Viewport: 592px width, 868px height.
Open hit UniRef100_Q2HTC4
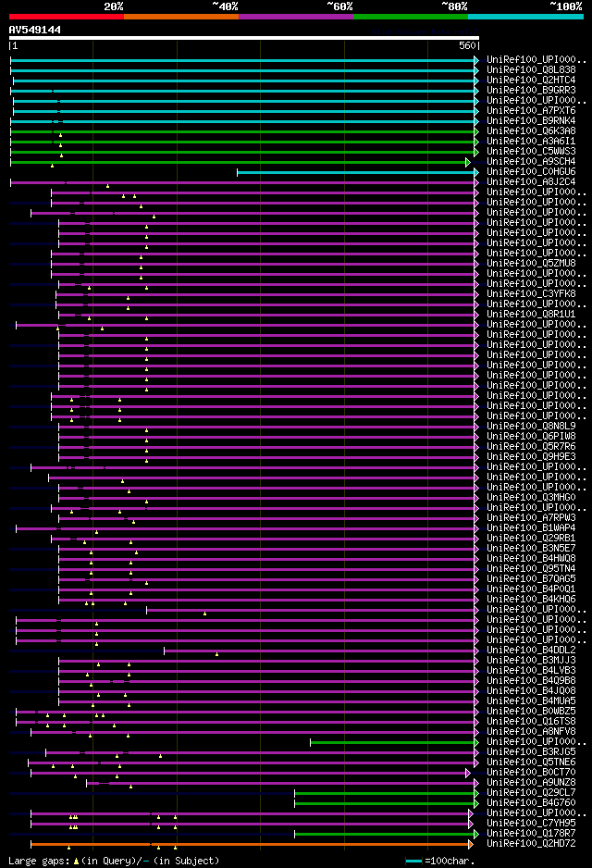coord(531,81)
